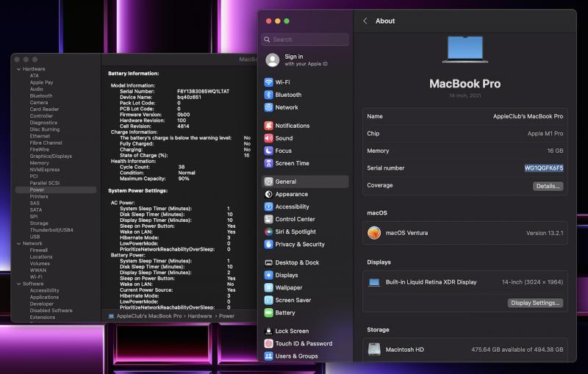This screenshot has width=588, height=374.
Task: Open the Displays sun icon
Action: point(268,275)
